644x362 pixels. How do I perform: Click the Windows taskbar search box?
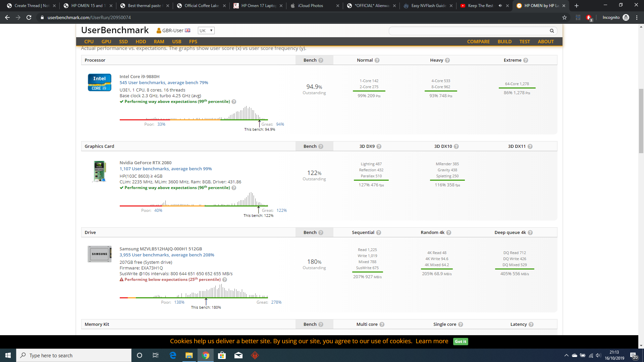[x=74, y=355]
